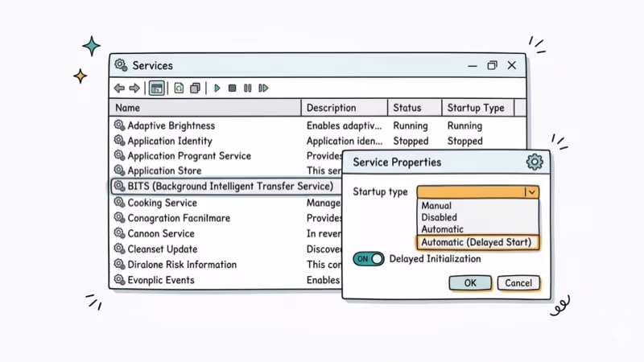Click the BITS service gear icon
This screenshot has width=644, height=362.
(119, 186)
